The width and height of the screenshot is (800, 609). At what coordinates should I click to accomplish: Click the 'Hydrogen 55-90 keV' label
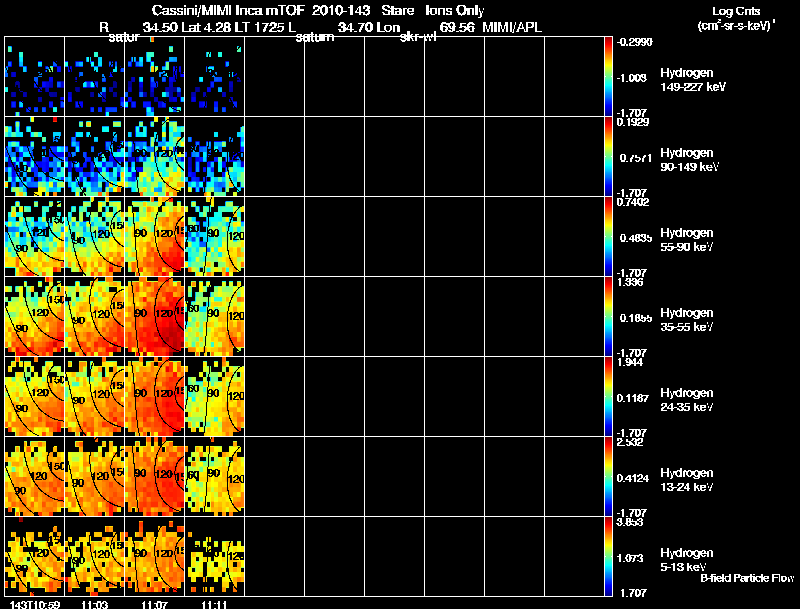(687, 240)
